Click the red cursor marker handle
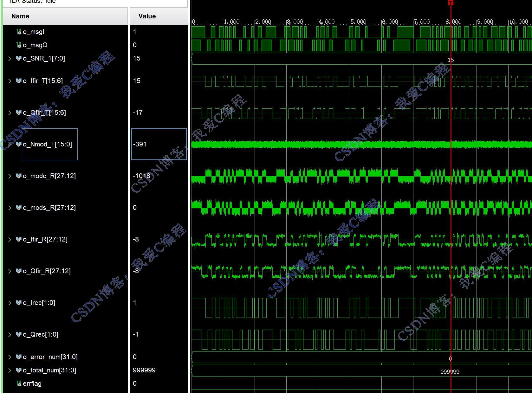 click(451, 3)
